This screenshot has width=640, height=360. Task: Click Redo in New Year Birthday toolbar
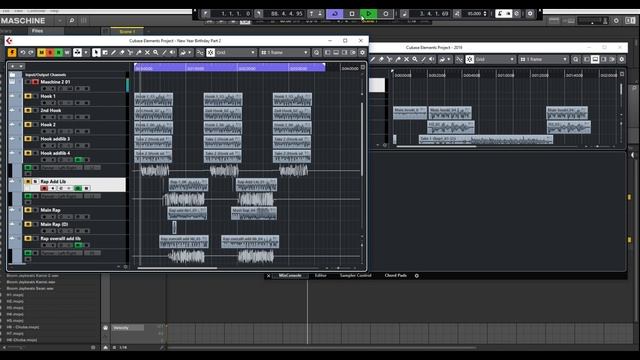31,53
